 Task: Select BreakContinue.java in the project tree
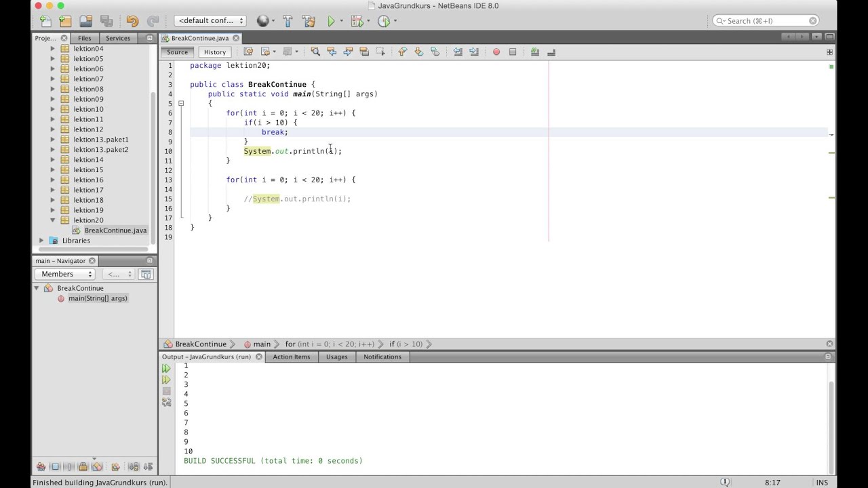tap(115, 230)
